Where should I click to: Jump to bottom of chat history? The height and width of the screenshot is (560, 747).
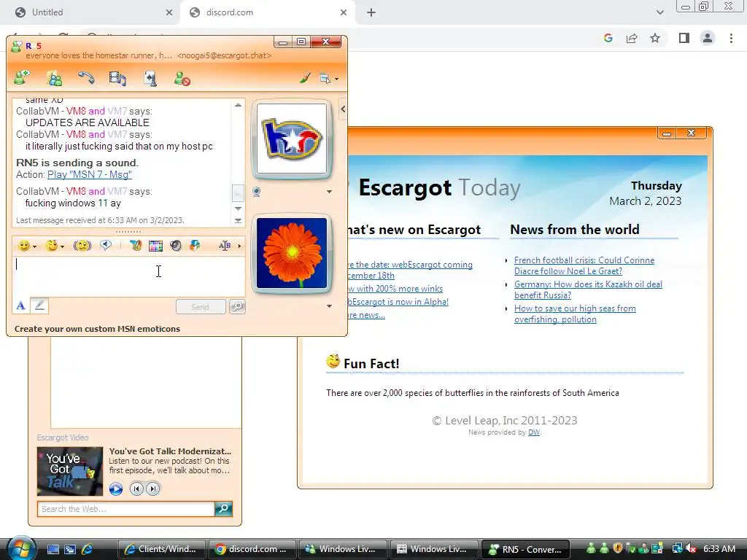[x=238, y=220]
